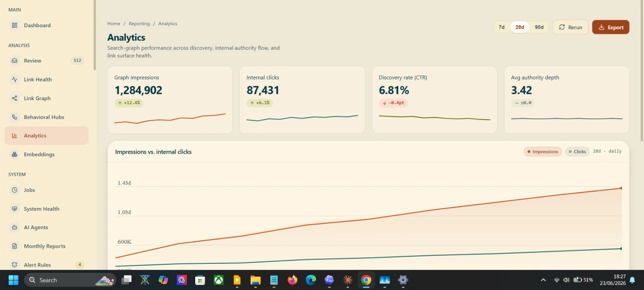Viewport: 644px width, 290px height.
Task: Select the Monthly Reports document icon
Action: click(15, 246)
